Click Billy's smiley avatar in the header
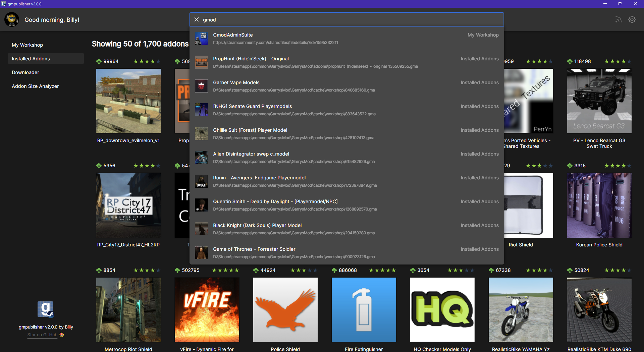The image size is (644, 352). tap(12, 19)
